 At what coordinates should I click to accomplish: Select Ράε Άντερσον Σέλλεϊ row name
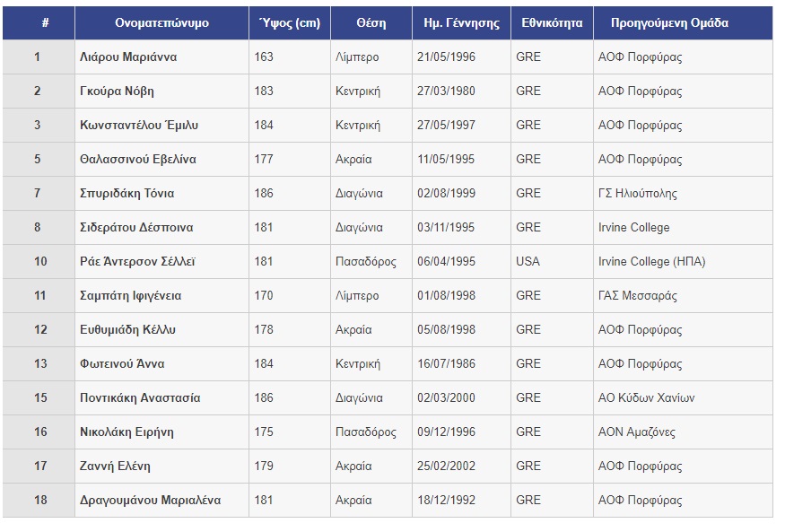click(137, 262)
